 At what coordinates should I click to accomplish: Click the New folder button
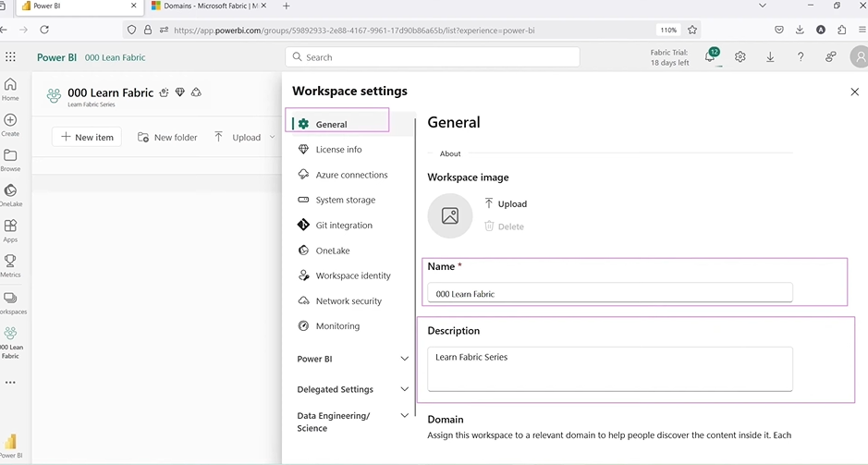(167, 138)
